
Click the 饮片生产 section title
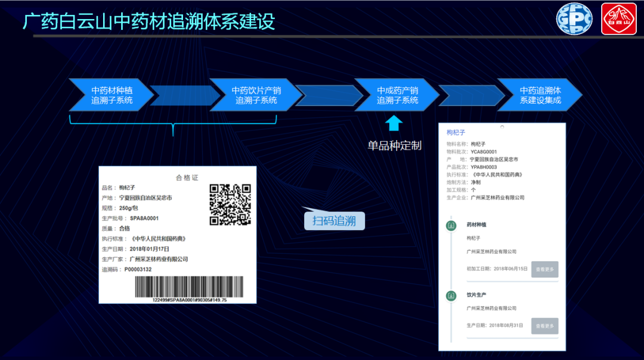pos(476,294)
